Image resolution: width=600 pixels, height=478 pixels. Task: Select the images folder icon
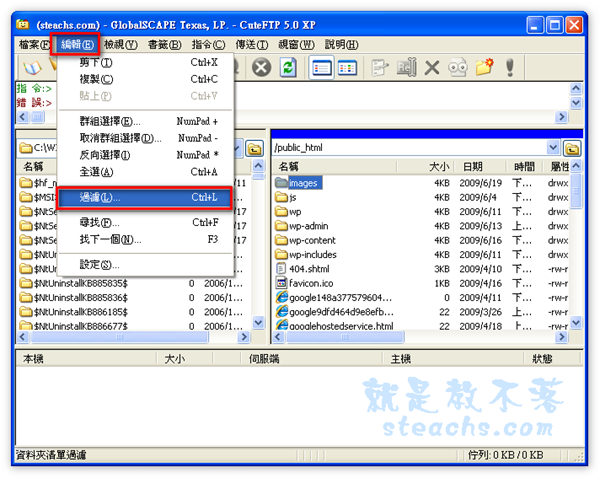pos(281,183)
